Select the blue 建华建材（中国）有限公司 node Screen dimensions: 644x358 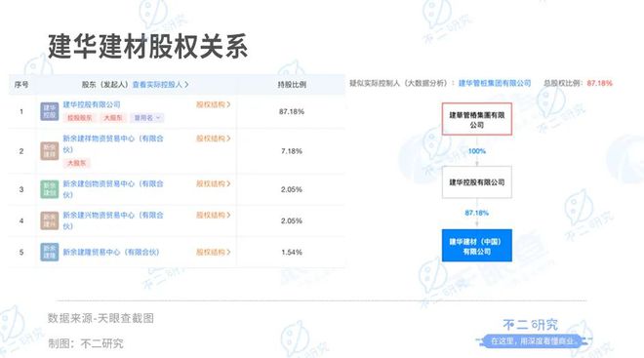(x=477, y=246)
